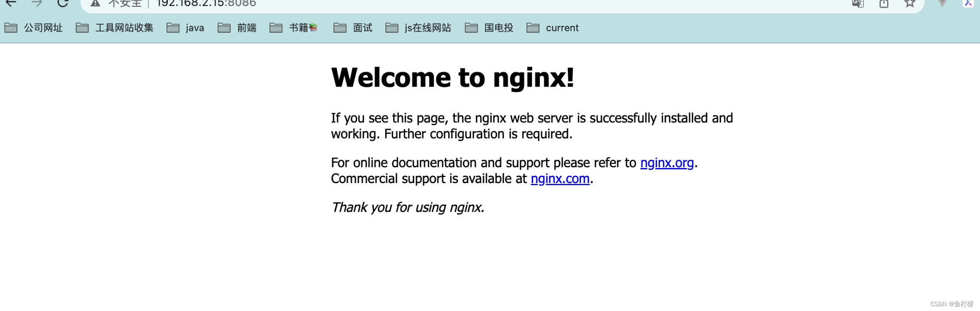The height and width of the screenshot is (311, 980).
Task: Click the not-secure warning triangle icon
Action: 95,3
